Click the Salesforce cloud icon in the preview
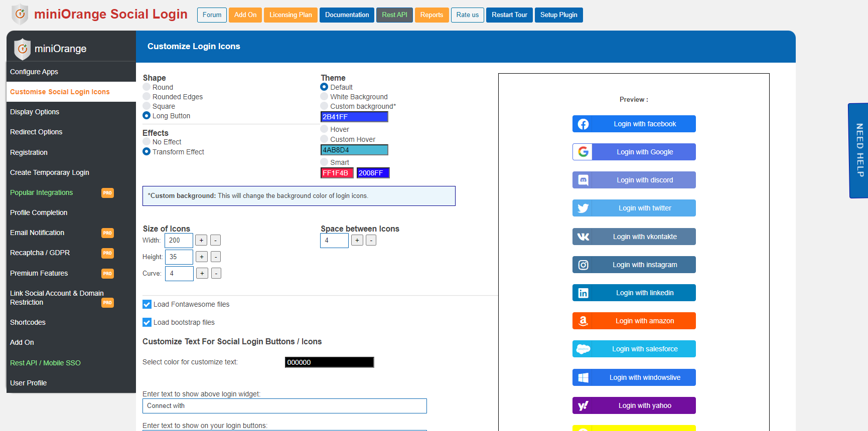The height and width of the screenshot is (431, 868). click(x=583, y=349)
